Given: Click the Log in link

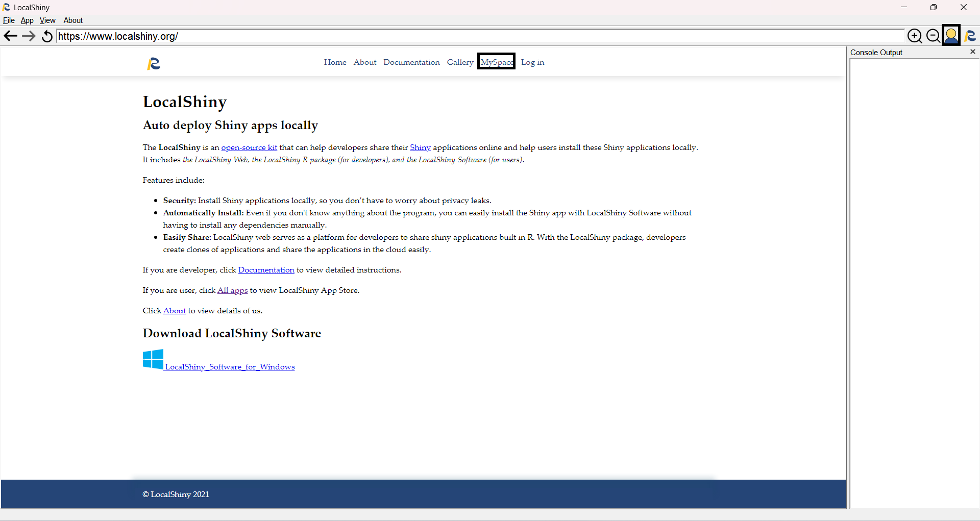Looking at the screenshot, I should coord(532,62).
